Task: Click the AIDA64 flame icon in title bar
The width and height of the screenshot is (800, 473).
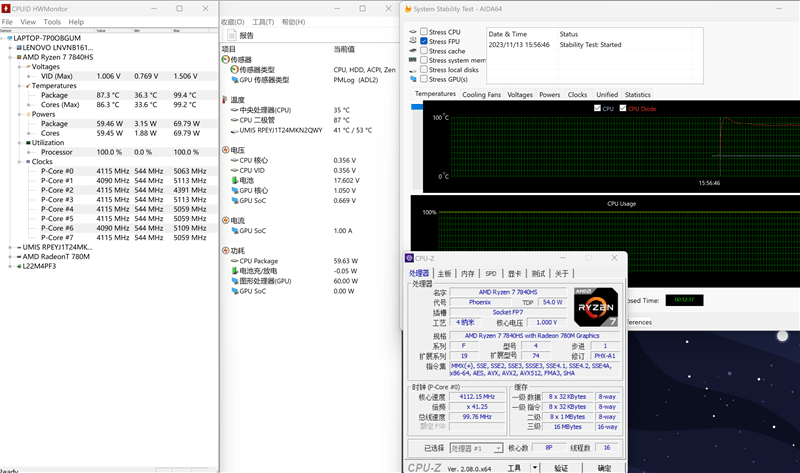Action: coord(410,9)
